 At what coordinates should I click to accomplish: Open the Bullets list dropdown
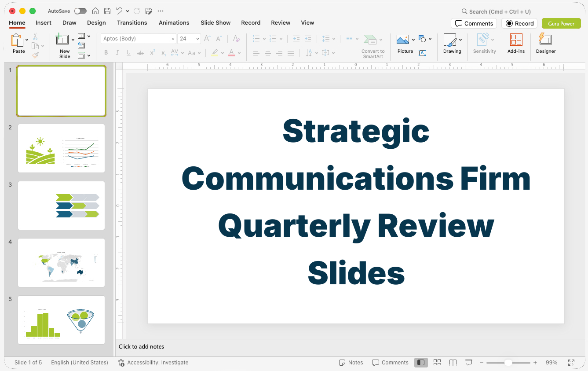[x=264, y=39]
